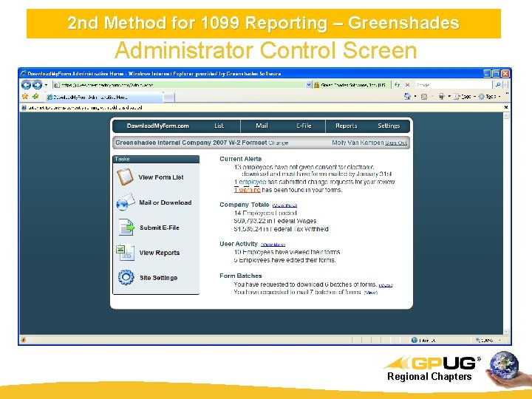Screen dimensions: 532x399
Task: Close the yellow information bar
Action: (505, 107)
